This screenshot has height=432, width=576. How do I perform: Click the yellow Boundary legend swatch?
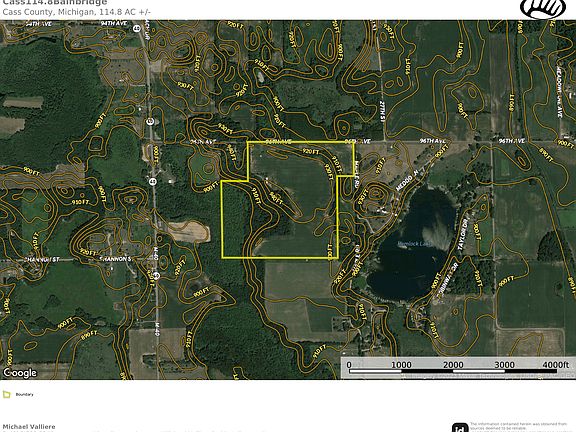(x=7, y=395)
